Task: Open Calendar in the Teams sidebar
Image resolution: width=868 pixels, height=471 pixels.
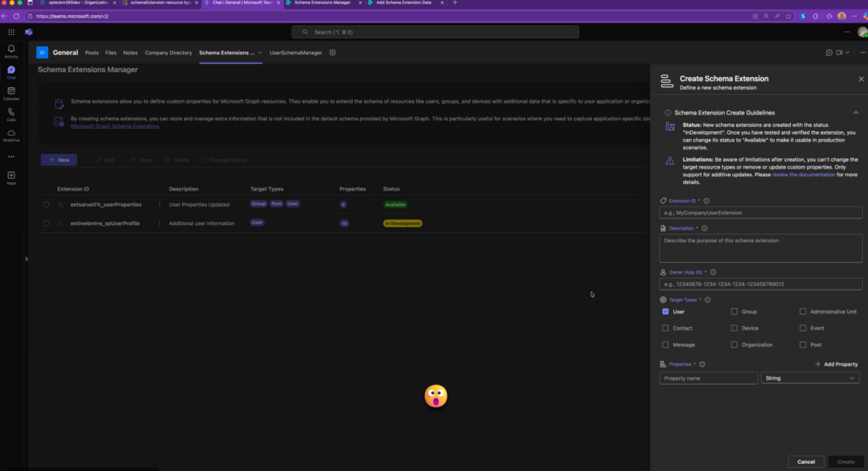Action: pyautogui.click(x=11, y=93)
